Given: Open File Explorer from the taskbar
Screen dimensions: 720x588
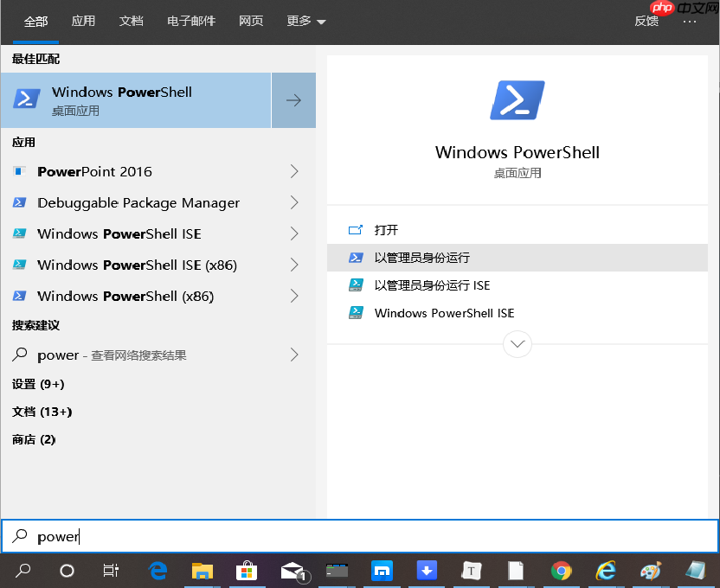Looking at the screenshot, I should [202, 572].
